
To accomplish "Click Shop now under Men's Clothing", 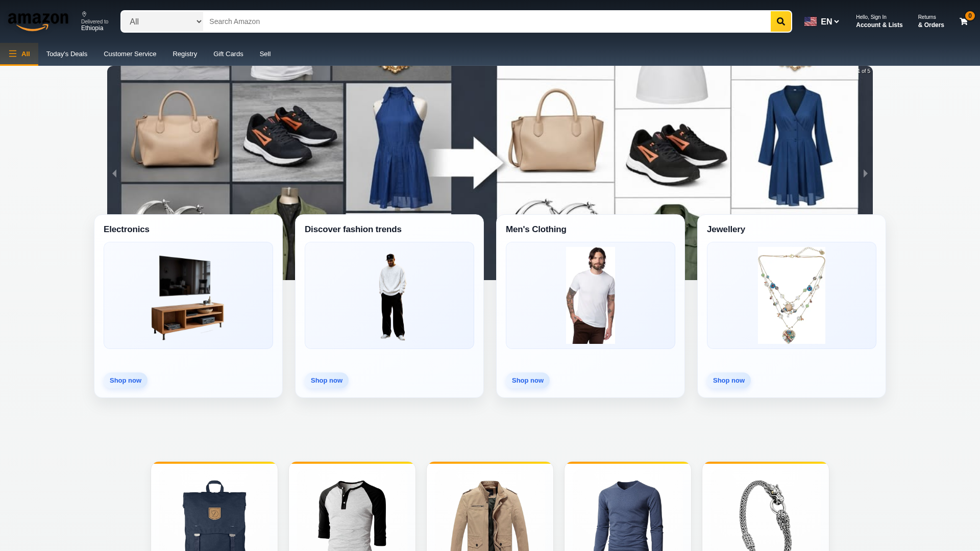I will [528, 381].
